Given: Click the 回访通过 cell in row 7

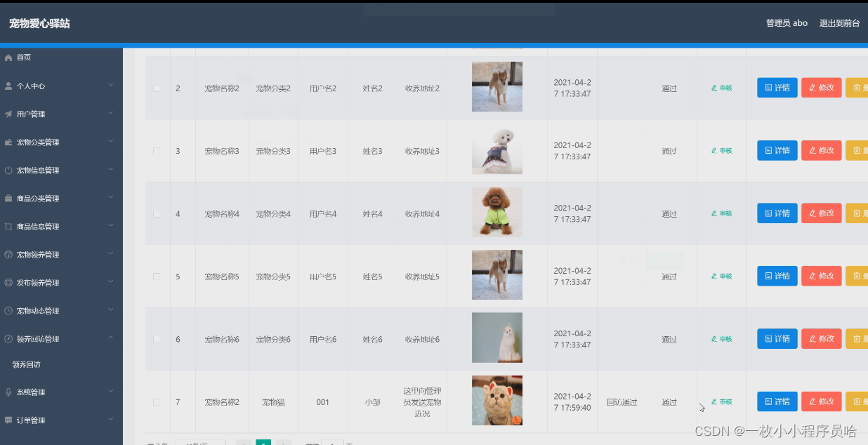Looking at the screenshot, I should coord(622,402).
